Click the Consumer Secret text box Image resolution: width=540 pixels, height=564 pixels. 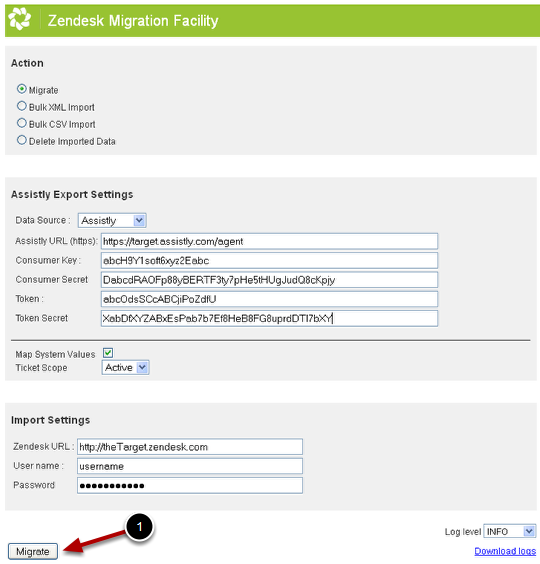(x=269, y=280)
